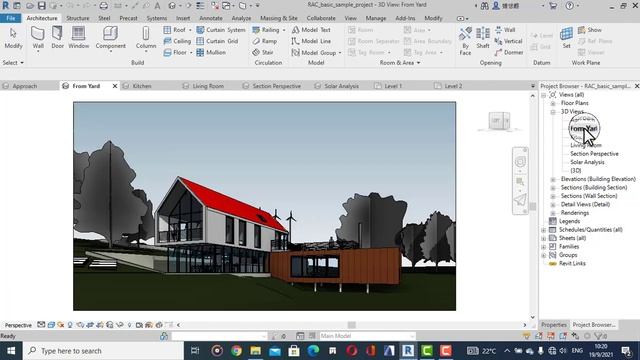Open the Floor tool dropdown arrow

[191, 53]
